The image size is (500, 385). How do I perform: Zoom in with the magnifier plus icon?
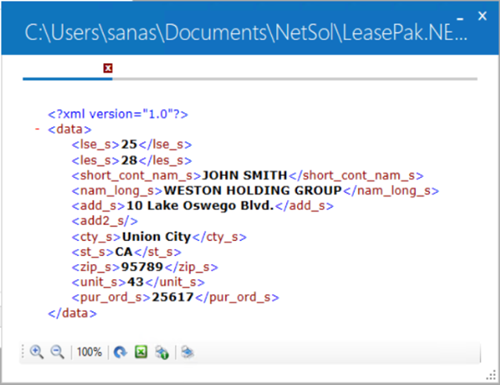pyautogui.click(x=37, y=352)
